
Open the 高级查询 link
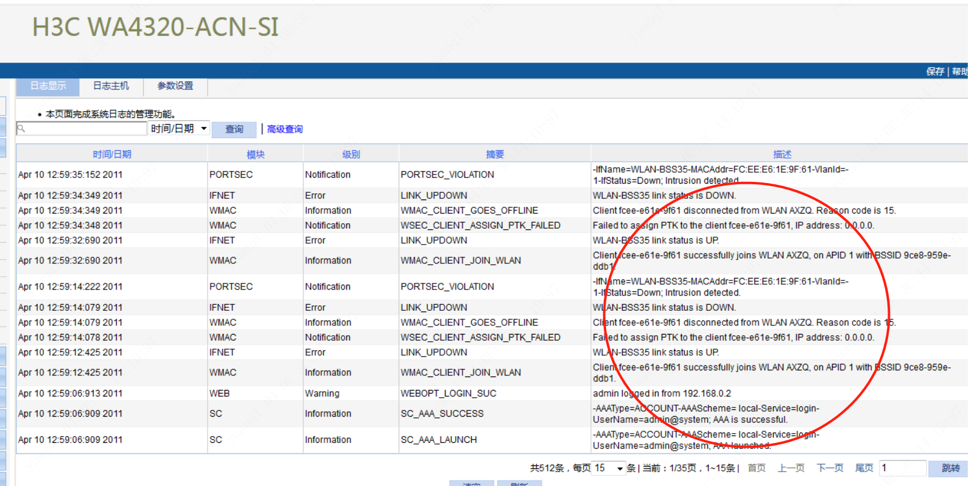pos(284,129)
